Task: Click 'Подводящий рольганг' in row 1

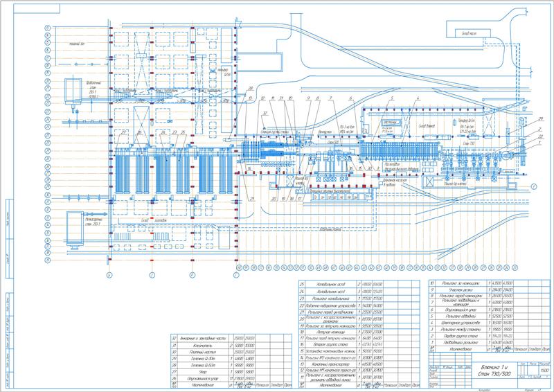Action: [461, 343]
